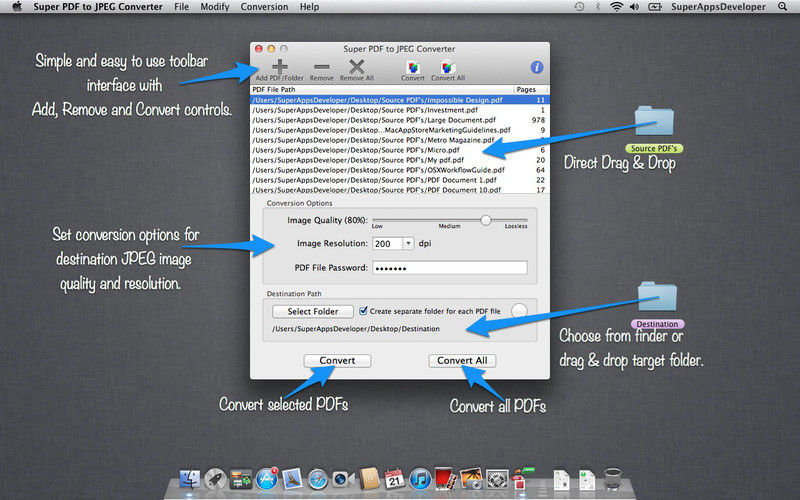The width and height of the screenshot is (800, 500).
Task: Click the Image Resolution 200 value field
Action: (388, 243)
